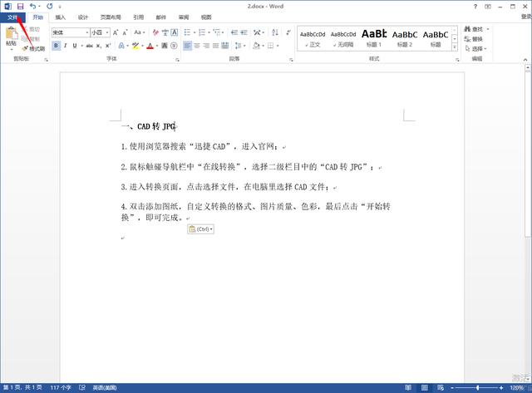Image resolution: width=532 pixels, height=393 pixels.
Task: Click the Distributed alignment icon
Action: point(225,46)
